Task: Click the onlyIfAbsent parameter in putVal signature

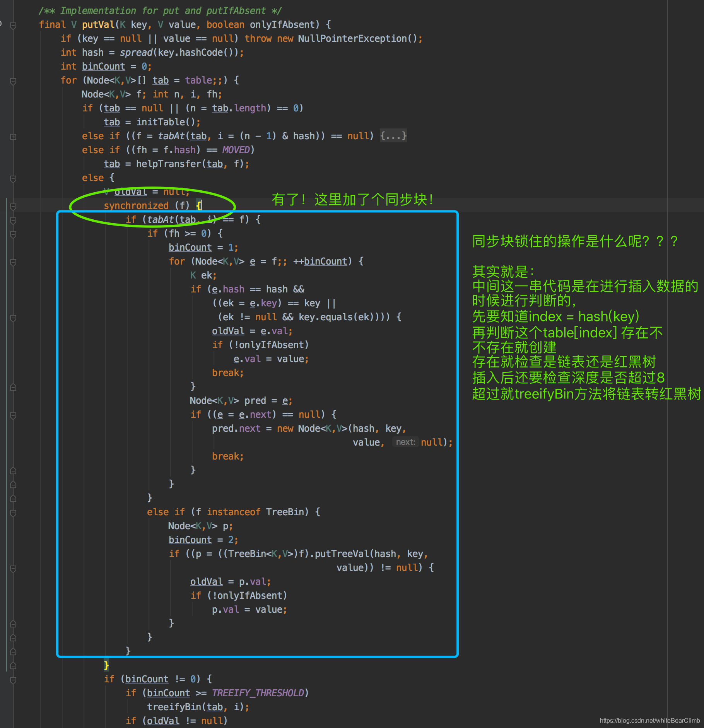Action: pyautogui.click(x=282, y=25)
